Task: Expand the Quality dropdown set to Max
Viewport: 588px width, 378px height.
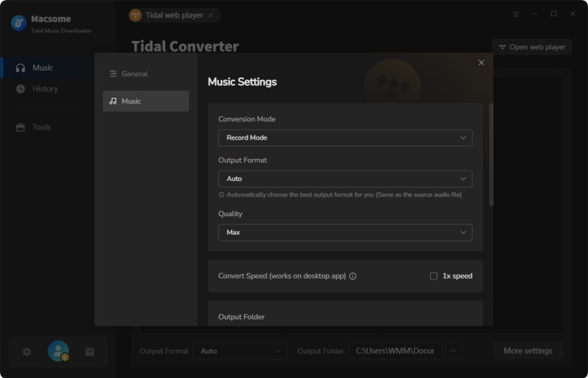Action: pyautogui.click(x=345, y=232)
